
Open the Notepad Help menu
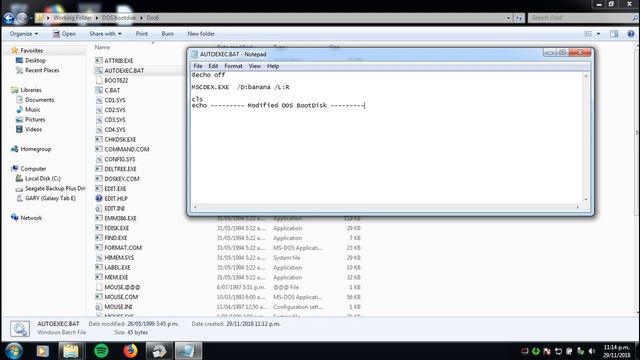[x=273, y=66]
